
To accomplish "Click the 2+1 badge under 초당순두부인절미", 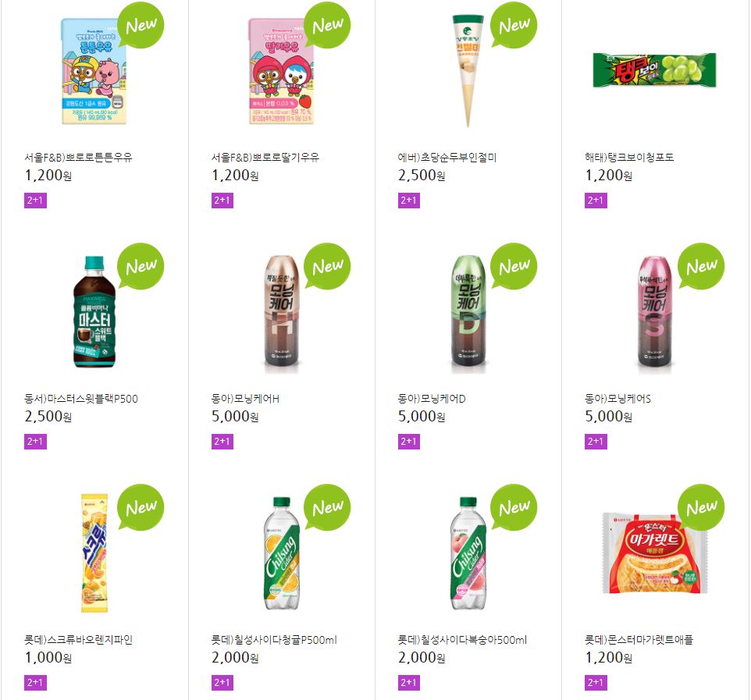I will pos(409,200).
